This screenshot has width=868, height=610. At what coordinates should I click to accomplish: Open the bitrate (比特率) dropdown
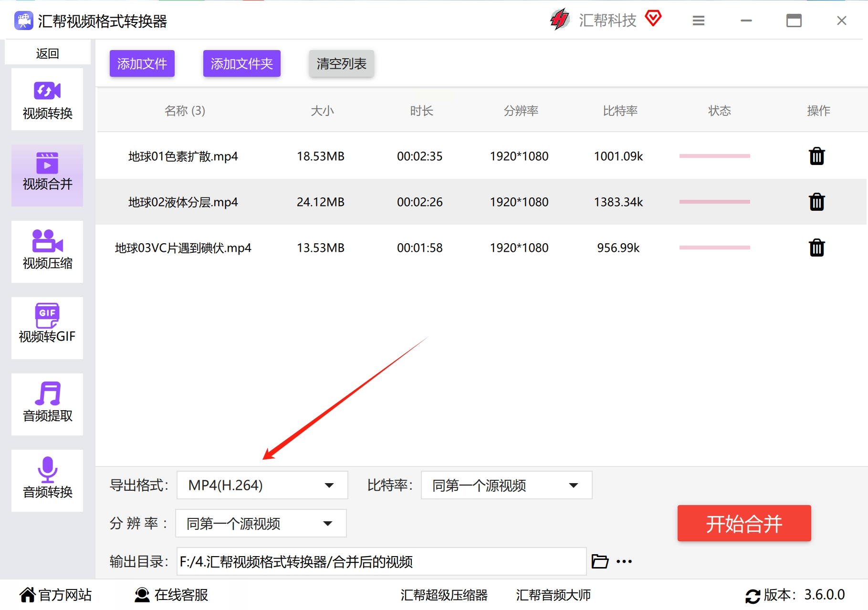coord(506,485)
